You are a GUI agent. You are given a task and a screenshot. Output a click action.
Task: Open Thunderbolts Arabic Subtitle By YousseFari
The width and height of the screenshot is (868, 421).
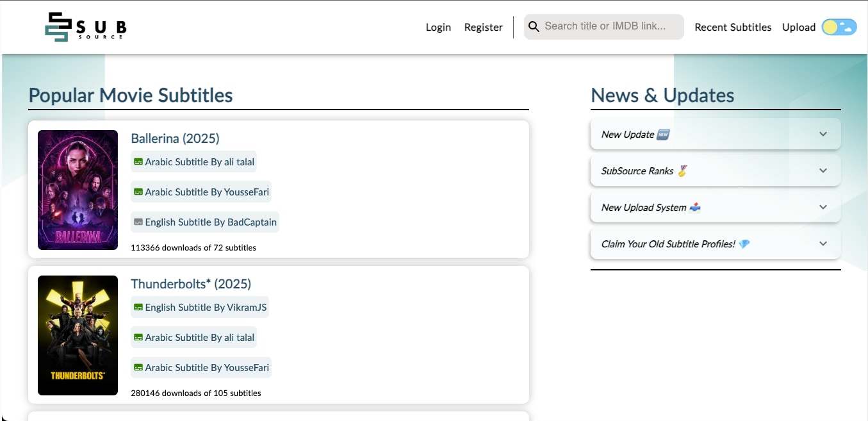(201, 367)
